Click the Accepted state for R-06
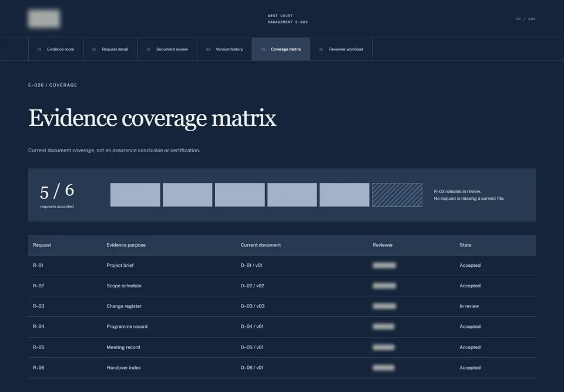Screen dimensions: 564x392 tap(470, 367)
